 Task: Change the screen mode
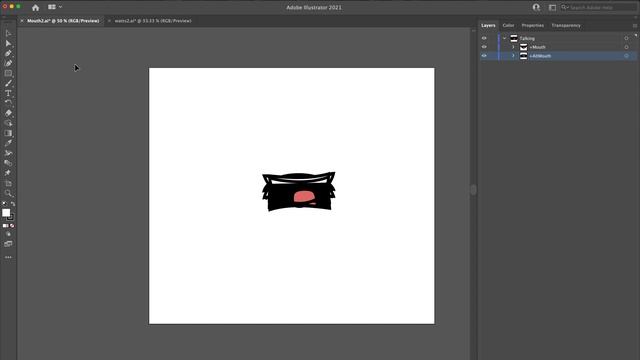point(8,244)
